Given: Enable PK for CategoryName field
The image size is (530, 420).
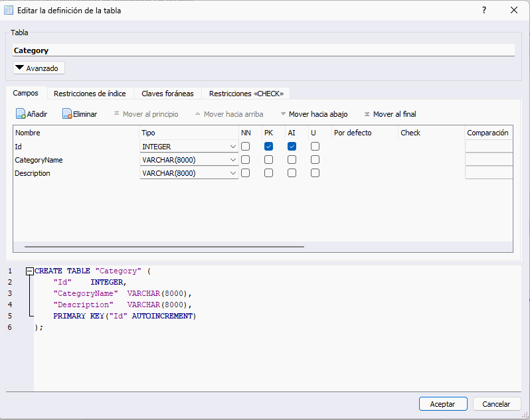Looking at the screenshot, I should (x=269, y=160).
